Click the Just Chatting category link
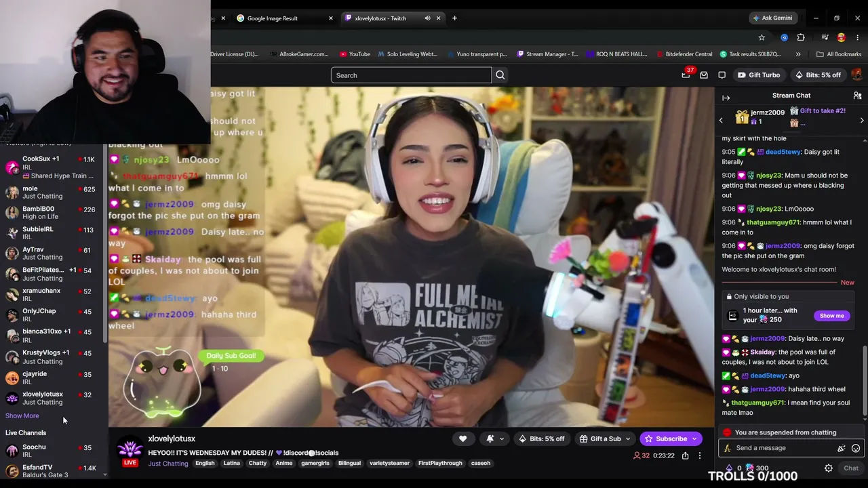 point(168,464)
